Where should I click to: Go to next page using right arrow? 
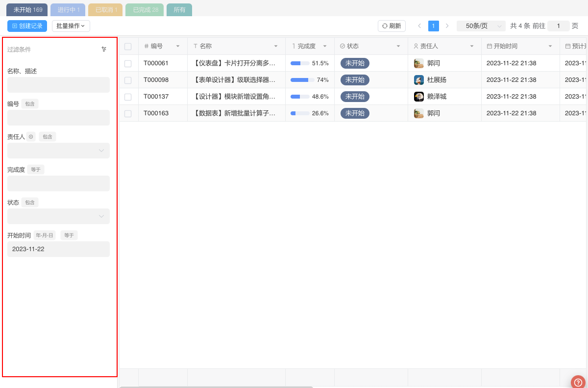point(447,26)
